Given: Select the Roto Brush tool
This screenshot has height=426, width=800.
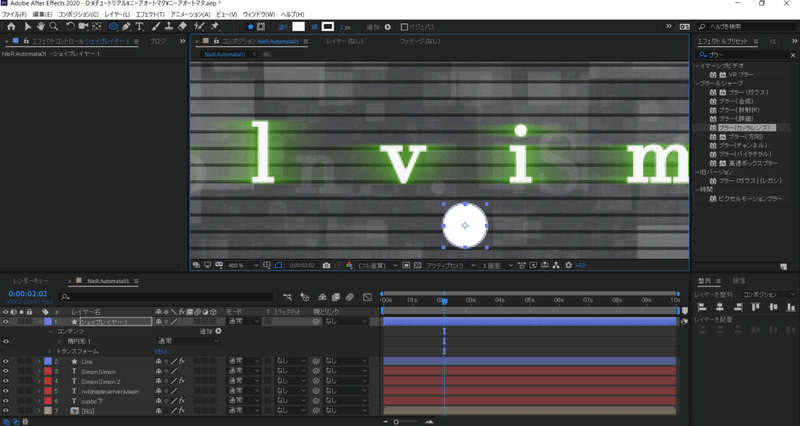Looking at the screenshot, I should pyautogui.click(x=199, y=27).
